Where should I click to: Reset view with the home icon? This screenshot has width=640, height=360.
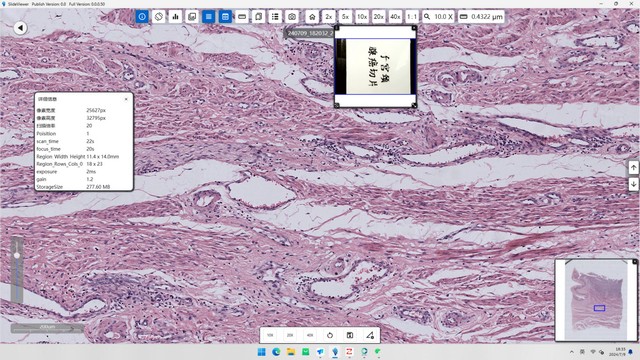click(x=312, y=17)
